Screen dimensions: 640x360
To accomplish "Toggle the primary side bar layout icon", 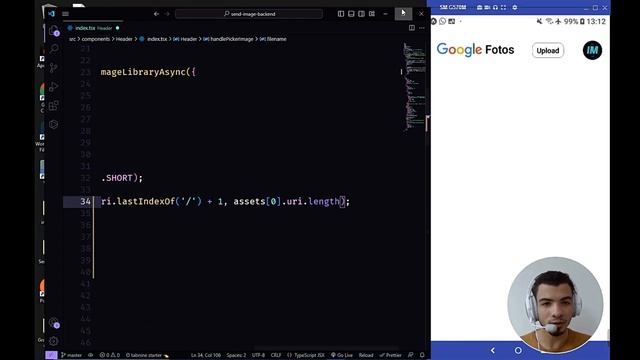I will [x=341, y=14].
